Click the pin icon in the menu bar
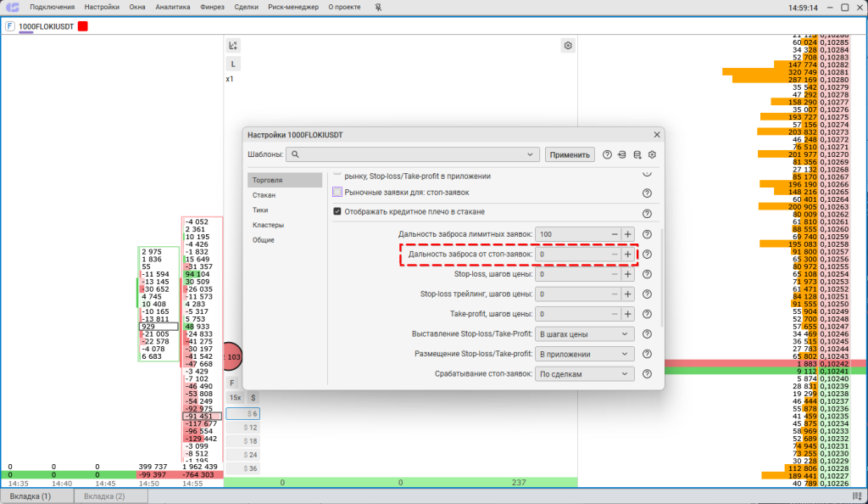This screenshot has height=504, width=868. tap(351, 8)
